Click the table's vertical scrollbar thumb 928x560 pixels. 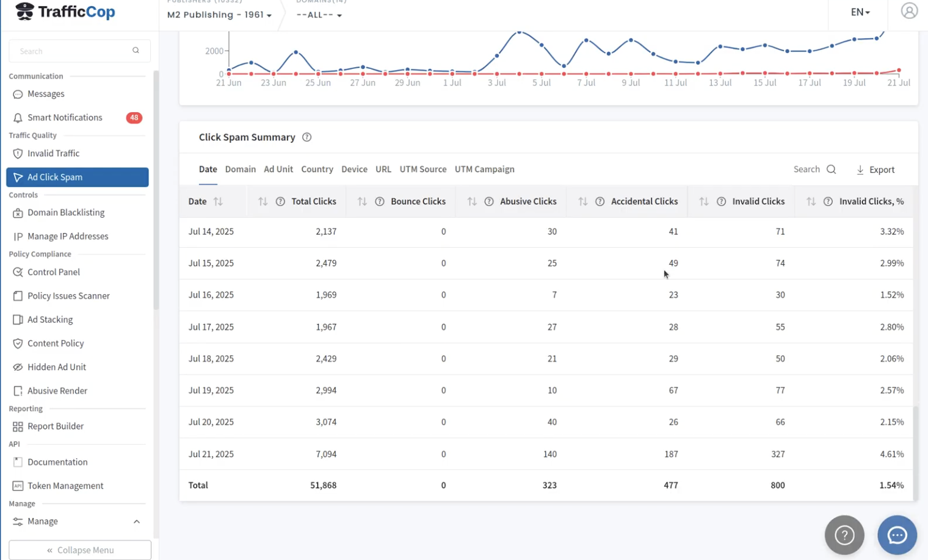tap(915, 453)
